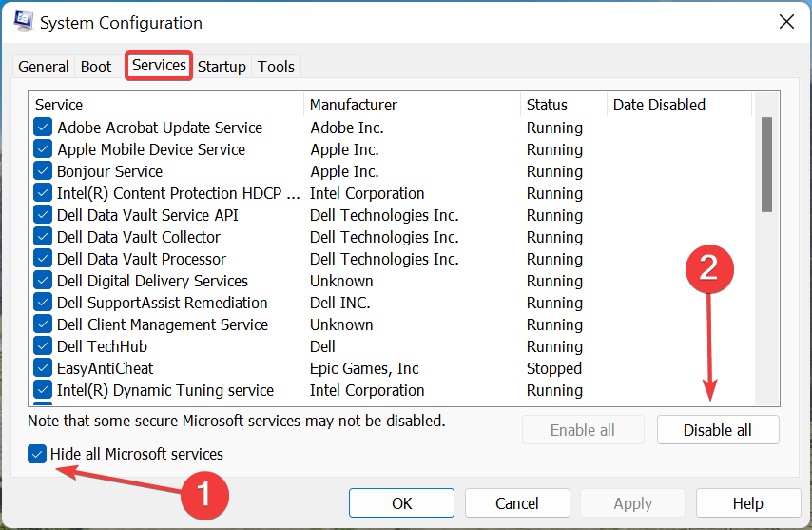Uncheck Adobe Acrobat Update Service checkbox
Image resolution: width=812 pixels, height=530 pixels.
point(43,128)
